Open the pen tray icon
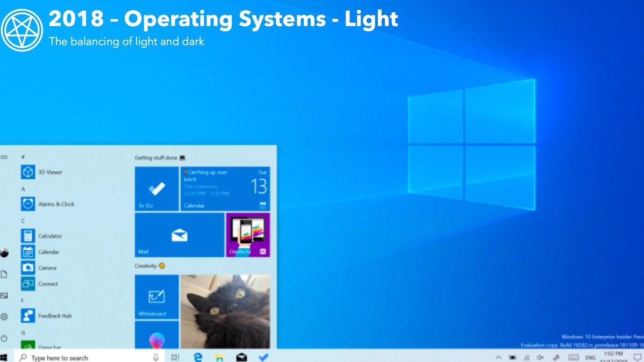This screenshot has height=362, width=644. (557, 357)
